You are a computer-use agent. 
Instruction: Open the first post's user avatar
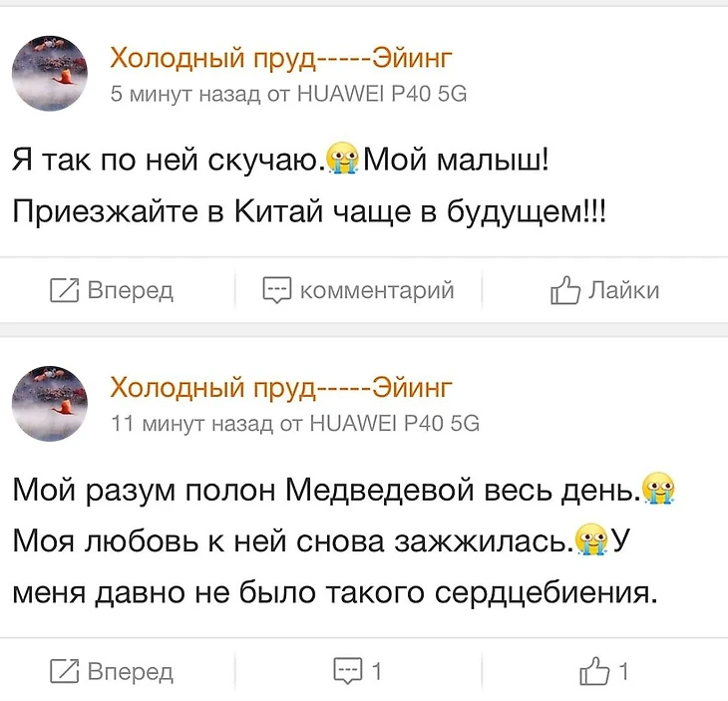pyautogui.click(x=49, y=76)
